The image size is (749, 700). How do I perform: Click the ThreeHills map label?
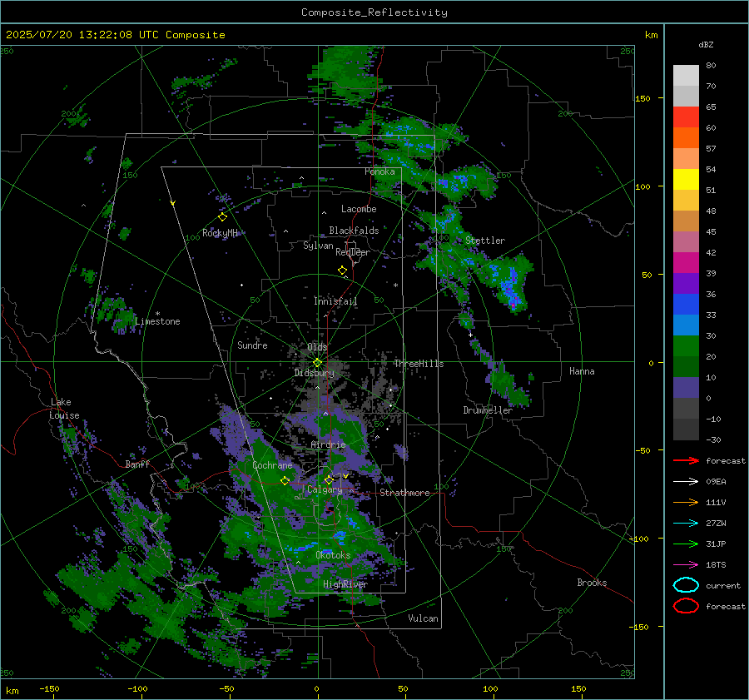[x=419, y=364]
